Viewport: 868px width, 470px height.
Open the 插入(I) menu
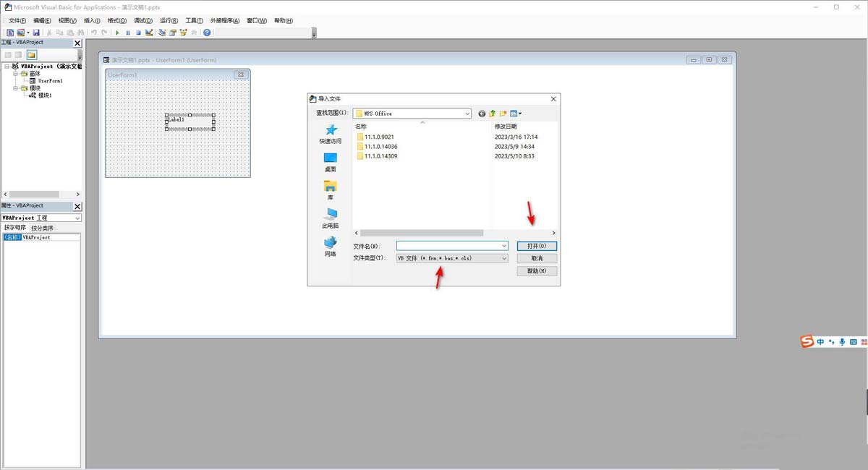[x=92, y=20]
